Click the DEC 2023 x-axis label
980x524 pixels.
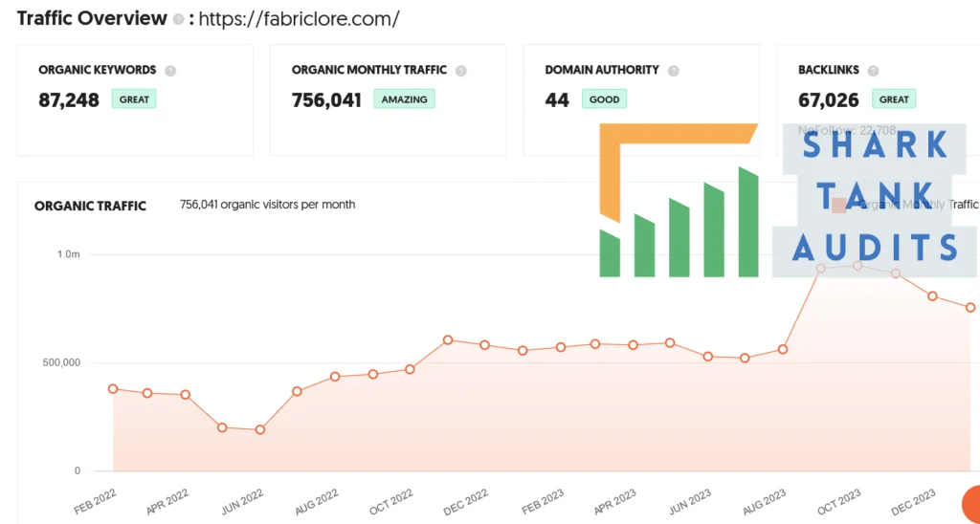tap(914, 501)
